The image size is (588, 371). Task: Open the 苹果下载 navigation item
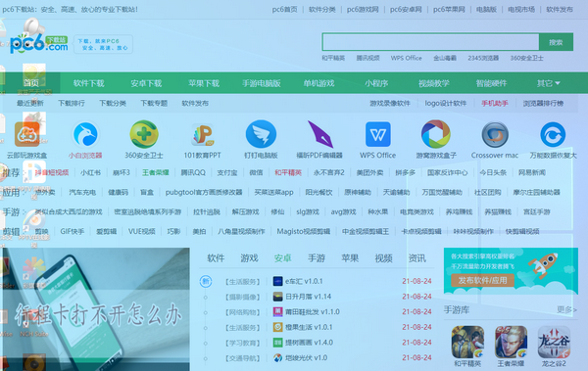[204, 83]
